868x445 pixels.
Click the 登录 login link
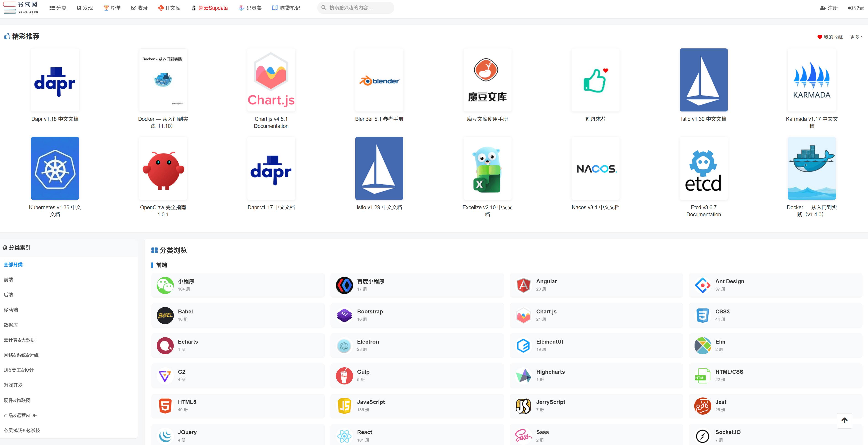pos(856,8)
